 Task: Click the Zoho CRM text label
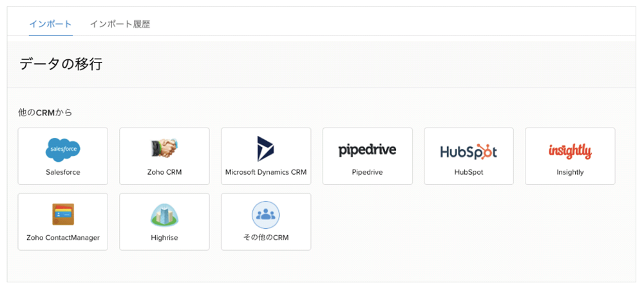pos(164,172)
